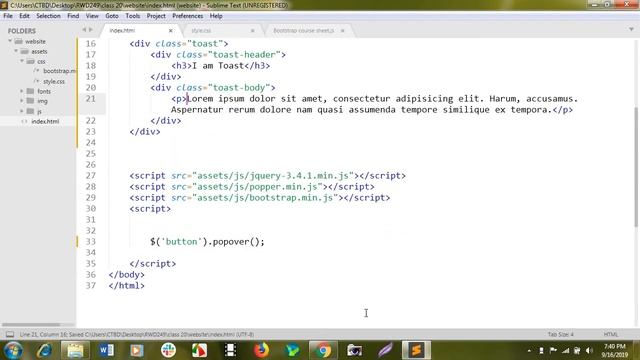Expand the js folder
The height and width of the screenshot is (360, 640).
coord(22,111)
